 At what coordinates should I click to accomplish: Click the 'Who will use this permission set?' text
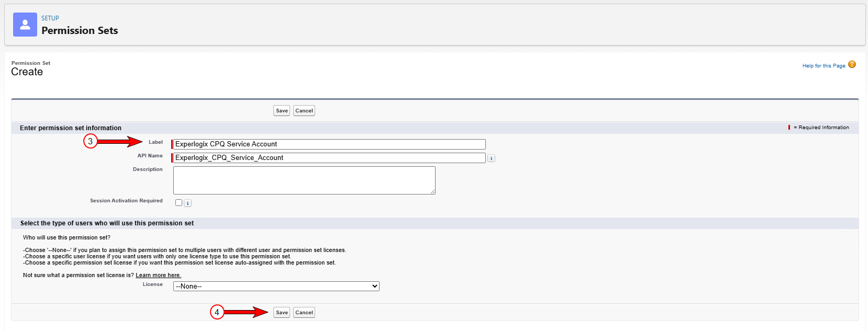pos(66,238)
